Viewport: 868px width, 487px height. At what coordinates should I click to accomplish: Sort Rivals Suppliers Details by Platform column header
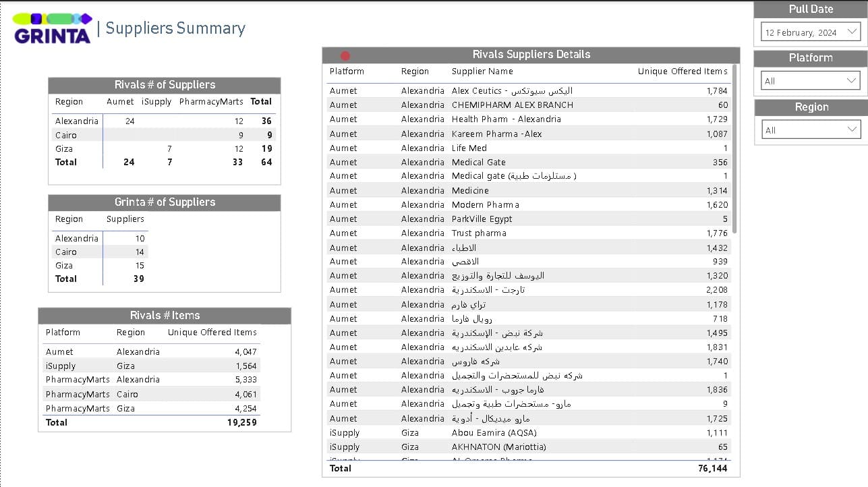(347, 71)
